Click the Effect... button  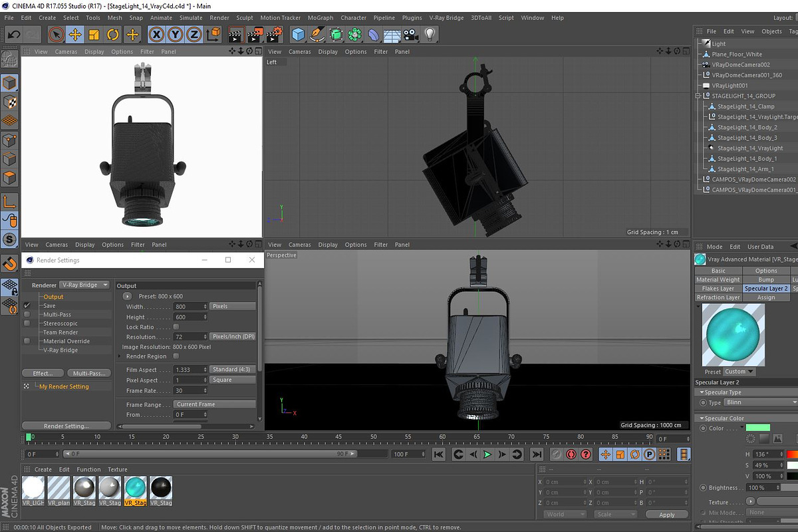coord(43,373)
